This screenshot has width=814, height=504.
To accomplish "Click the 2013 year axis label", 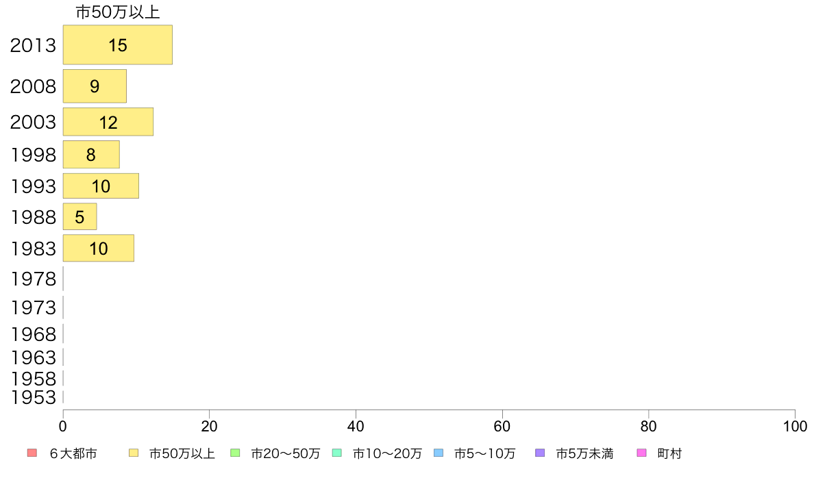I will 33,46.
